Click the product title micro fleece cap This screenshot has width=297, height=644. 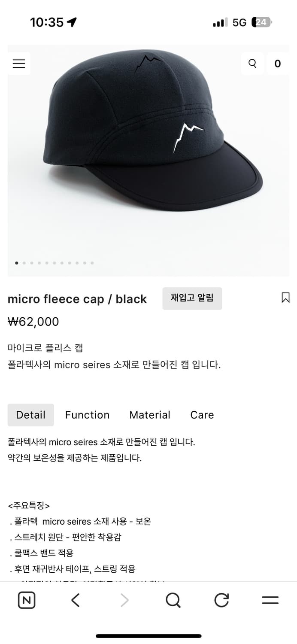(77, 299)
